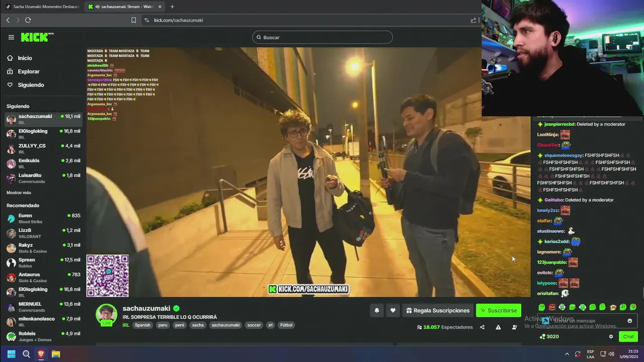
Task: Bookmark this page via bookmark icon
Action: 133,20
